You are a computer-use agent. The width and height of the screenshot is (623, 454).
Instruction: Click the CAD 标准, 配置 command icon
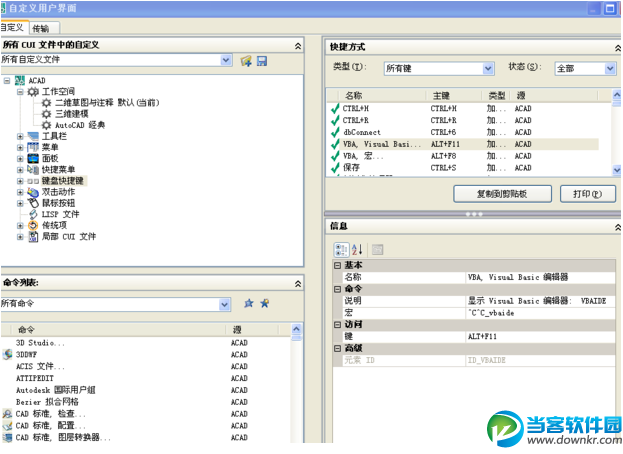7,426
